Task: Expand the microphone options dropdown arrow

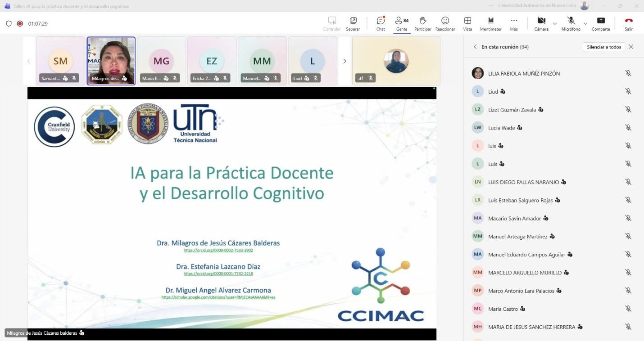Action: [x=585, y=23]
